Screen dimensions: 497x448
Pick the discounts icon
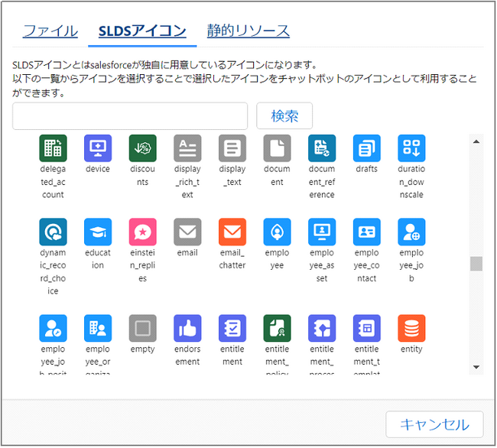click(142, 148)
